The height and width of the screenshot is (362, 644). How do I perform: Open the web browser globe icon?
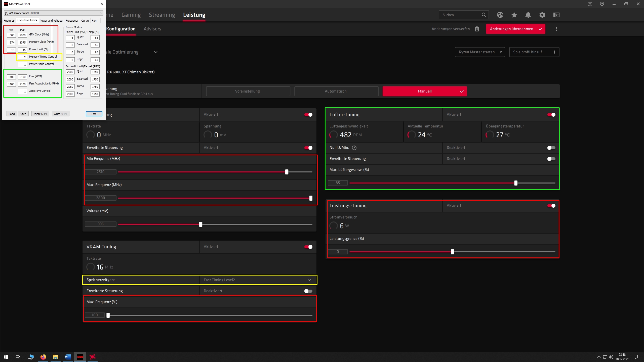click(x=500, y=15)
